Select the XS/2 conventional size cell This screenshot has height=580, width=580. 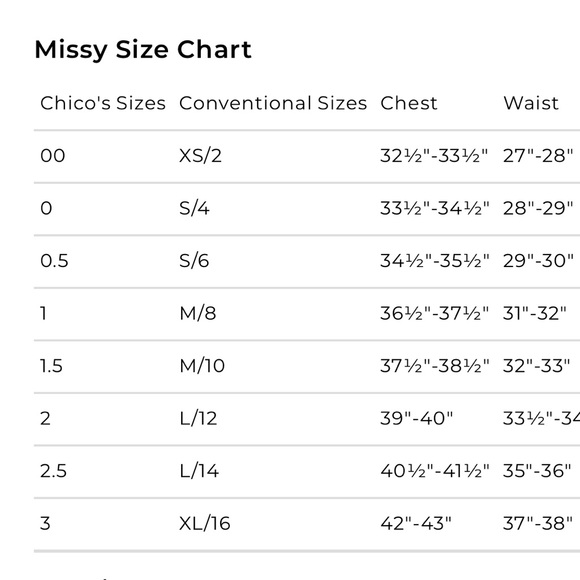pos(200,155)
